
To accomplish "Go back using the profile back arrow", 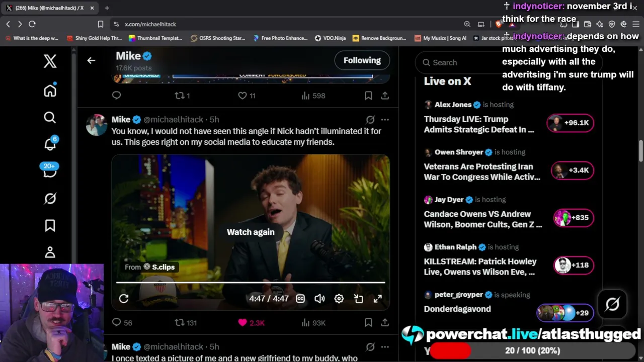I will tap(91, 60).
